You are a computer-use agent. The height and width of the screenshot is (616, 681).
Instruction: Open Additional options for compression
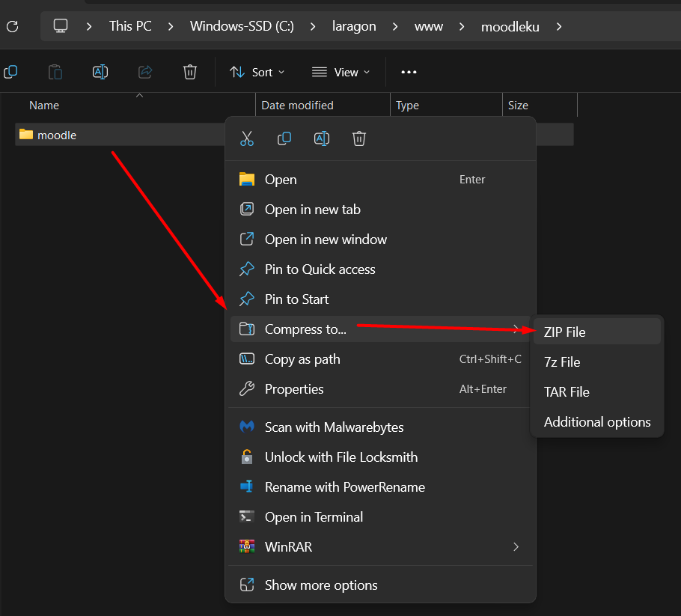(597, 422)
